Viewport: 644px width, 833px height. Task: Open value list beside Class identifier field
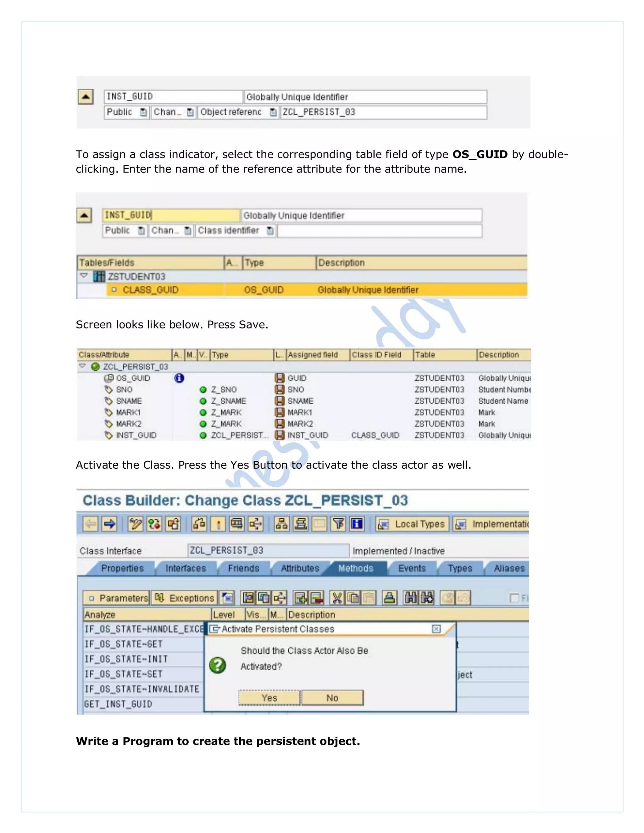click(270, 231)
